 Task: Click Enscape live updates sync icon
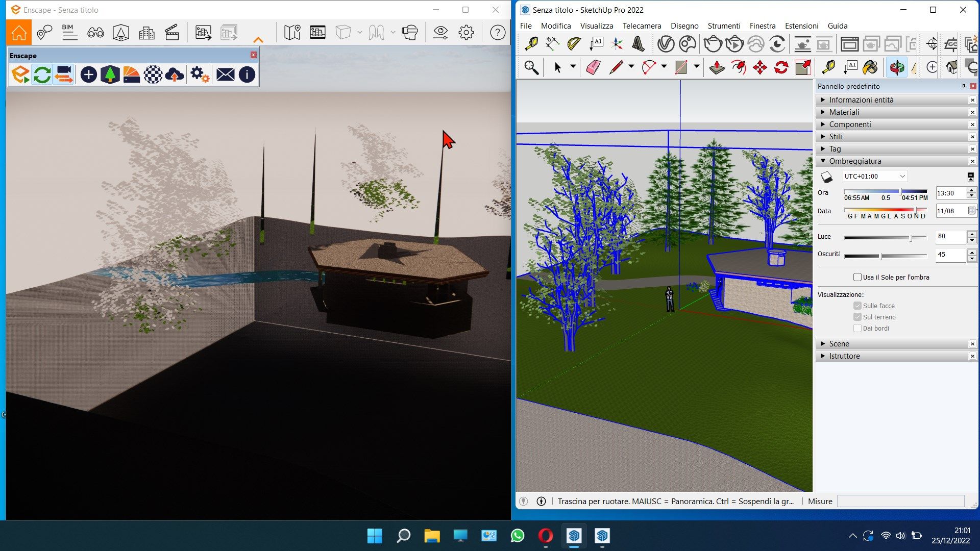[x=42, y=75]
